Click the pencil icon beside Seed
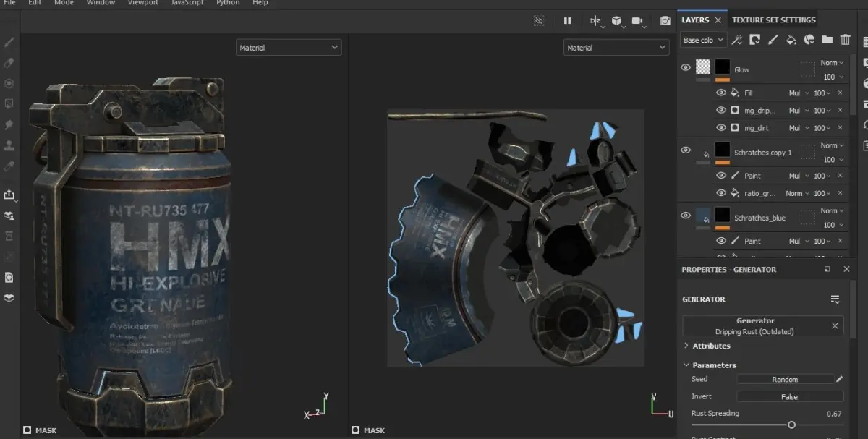Image resolution: width=868 pixels, height=439 pixels. pos(840,379)
